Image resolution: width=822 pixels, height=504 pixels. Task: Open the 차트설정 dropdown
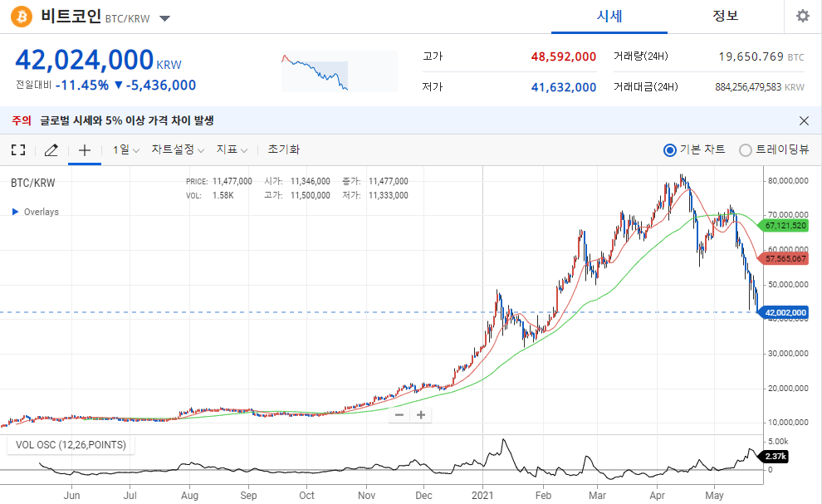(x=178, y=150)
